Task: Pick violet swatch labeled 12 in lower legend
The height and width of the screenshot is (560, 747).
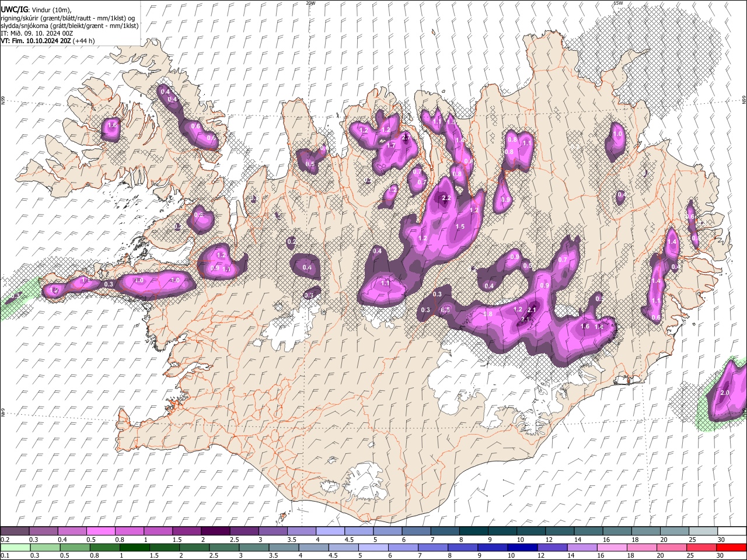Action: pos(552,547)
